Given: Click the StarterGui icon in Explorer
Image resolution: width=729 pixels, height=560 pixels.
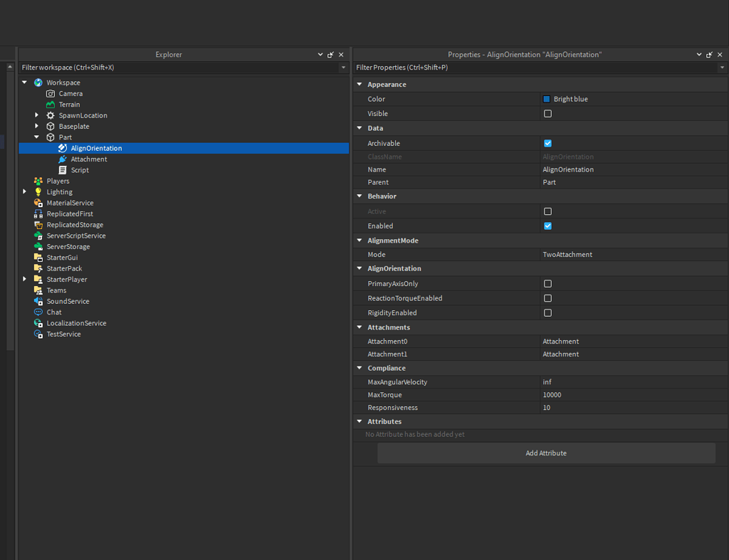Looking at the screenshot, I should (38, 258).
